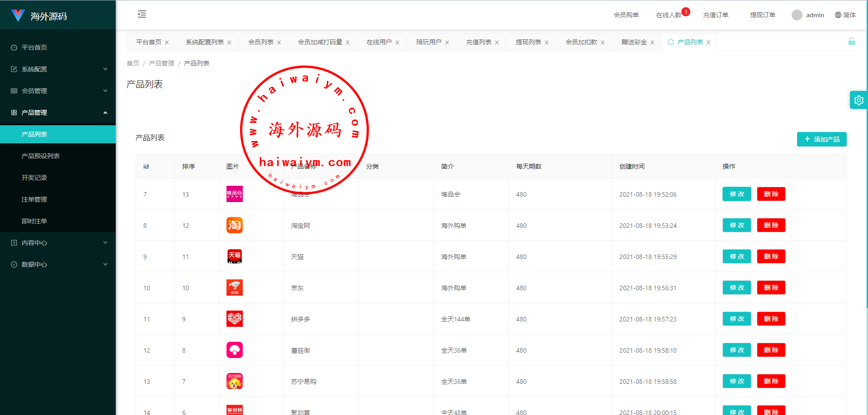Image resolution: width=868 pixels, height=415 pixels.
Task: Click the language globe icon
Action: (838, 15)
